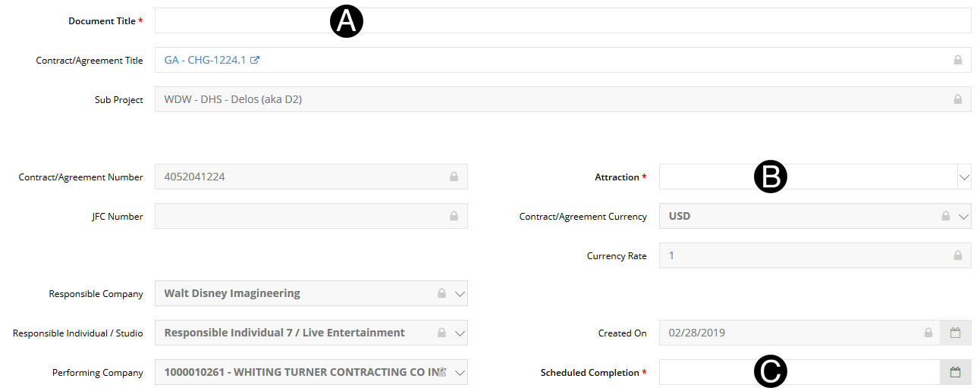Click lock icon in Sub Project field
This screenshot has width=980, height=391.
coord(957,99)
